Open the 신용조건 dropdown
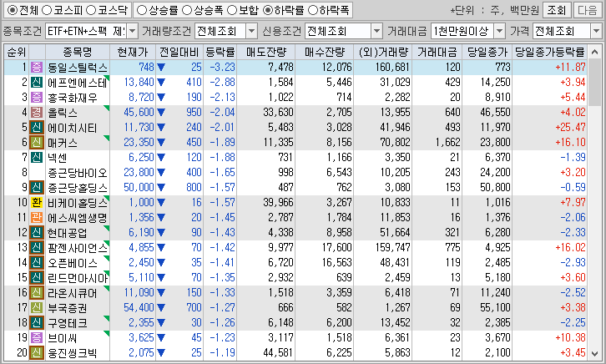 (376, 31)
